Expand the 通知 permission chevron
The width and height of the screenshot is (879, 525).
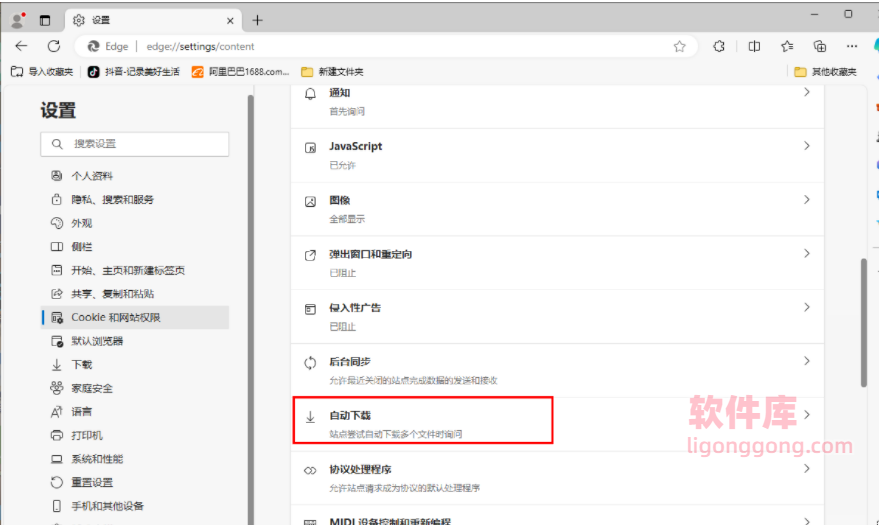pos(807,92)
